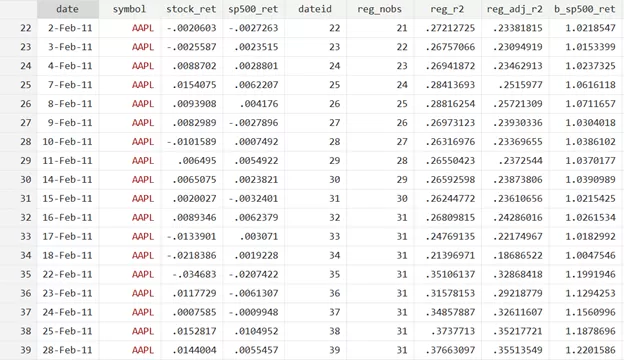This screenshot has width=624, height=360.
Task: Click the date cell 18-Feb-11
Action: tap(67, 255)
